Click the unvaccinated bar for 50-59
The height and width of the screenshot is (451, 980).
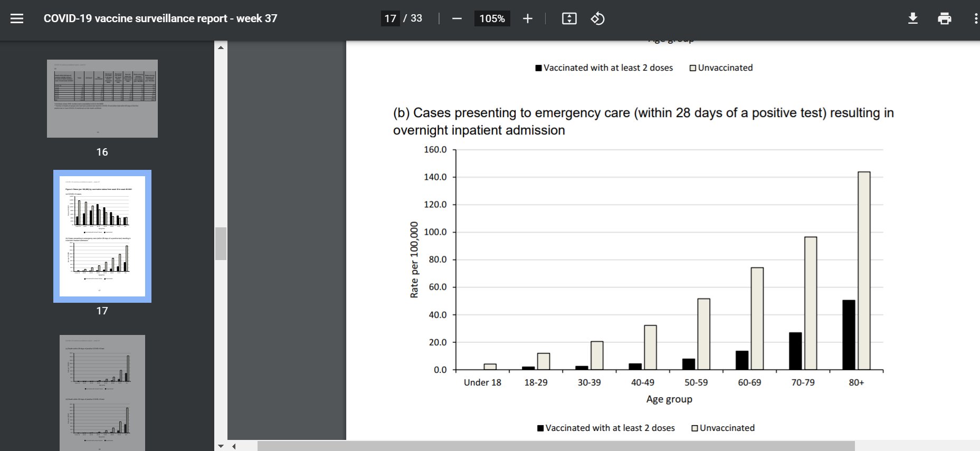[703, 334]
